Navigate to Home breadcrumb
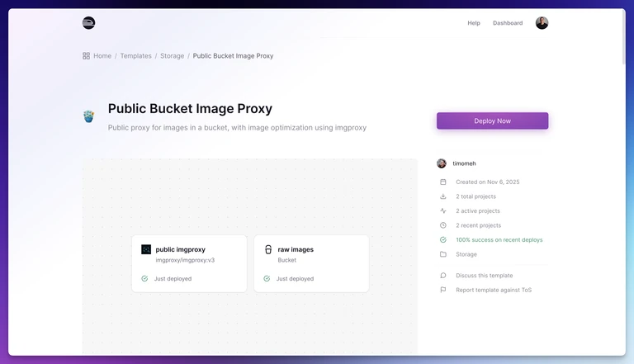The image size is (634, 364). point(102,56)
